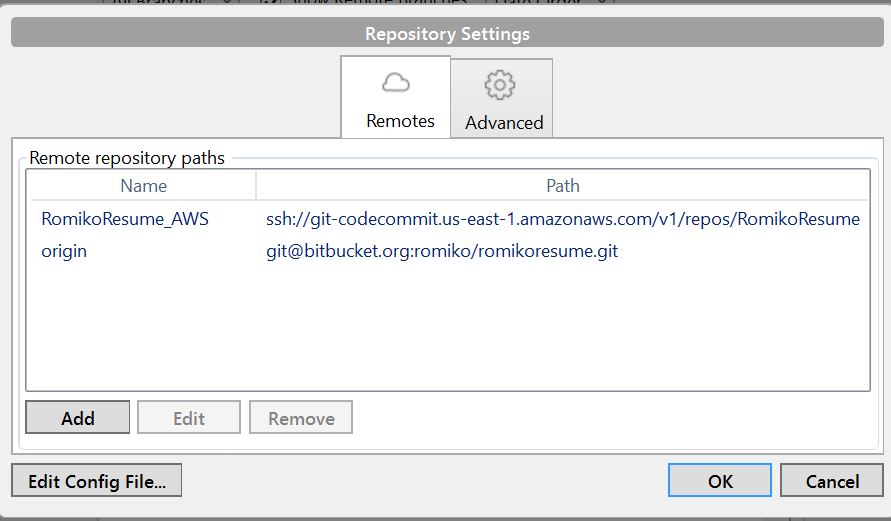This screenshot has height=521, width=891.
Task: Open the Advanced tab label
Action: click(504, 123)
